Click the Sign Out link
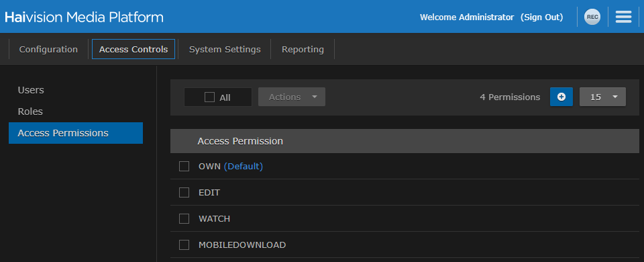The image size is (644, 262). [x=542, y=17]
